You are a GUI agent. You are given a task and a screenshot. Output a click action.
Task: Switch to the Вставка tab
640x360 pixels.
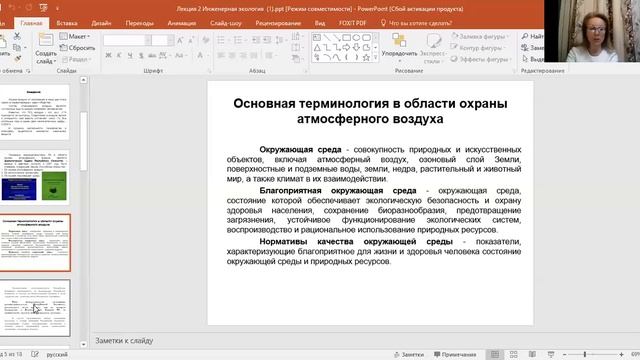pyautogui.click(x=67, y=23)
